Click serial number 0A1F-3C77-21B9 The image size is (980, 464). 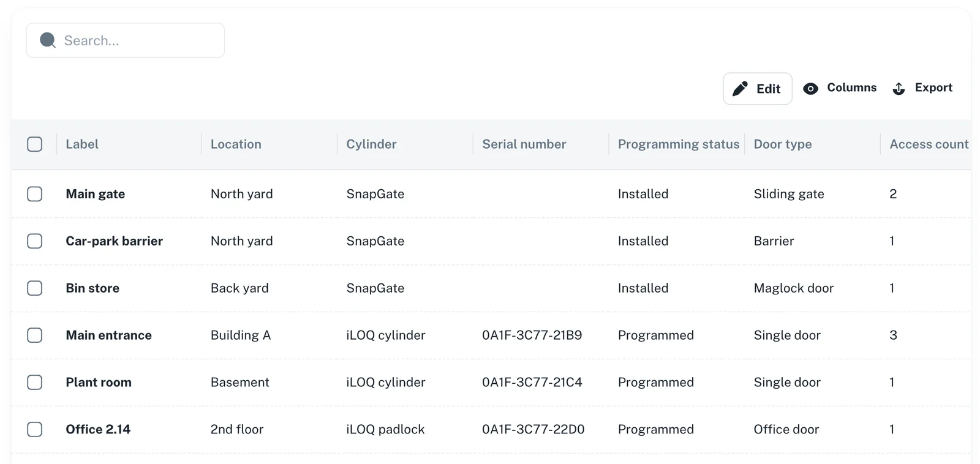tap(532, 335)
